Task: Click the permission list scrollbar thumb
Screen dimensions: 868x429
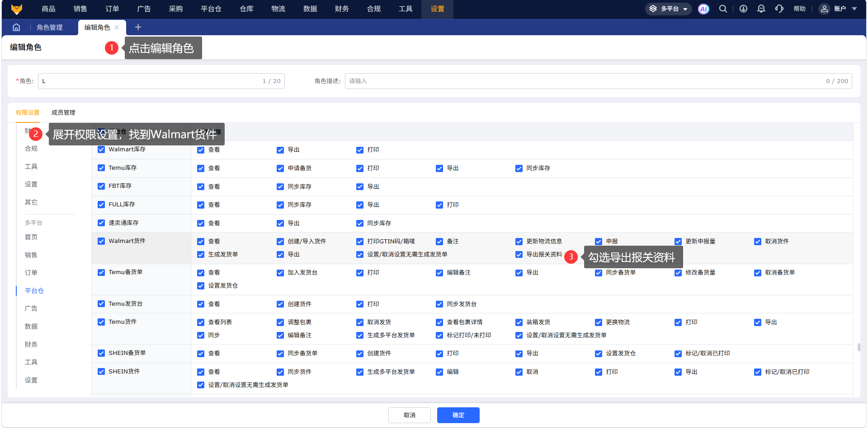Action: click(x=859, y=347)
